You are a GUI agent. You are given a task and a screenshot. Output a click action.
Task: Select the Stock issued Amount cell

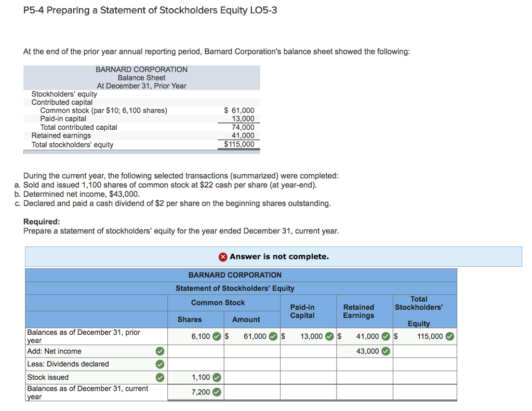252,377
